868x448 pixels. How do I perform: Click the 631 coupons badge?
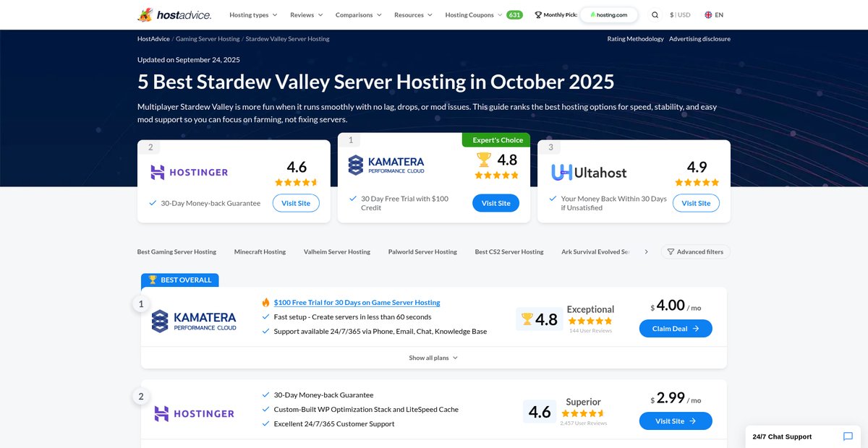514,14
